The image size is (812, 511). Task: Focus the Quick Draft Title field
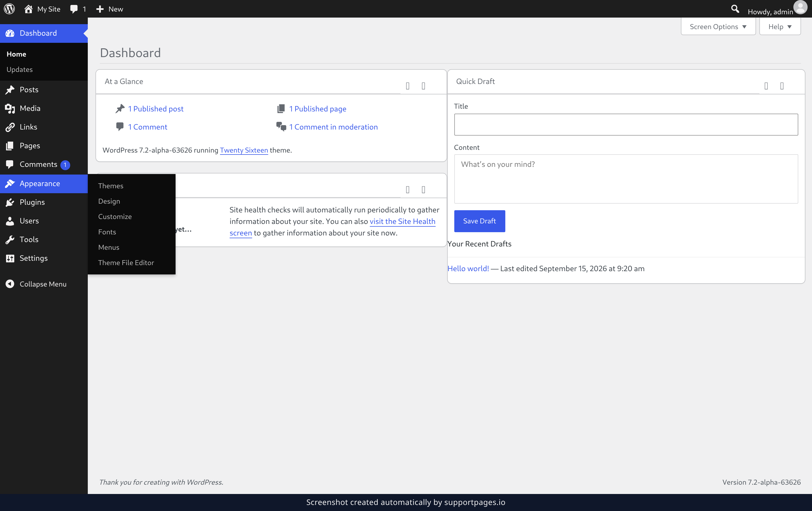tap(626, 125)
